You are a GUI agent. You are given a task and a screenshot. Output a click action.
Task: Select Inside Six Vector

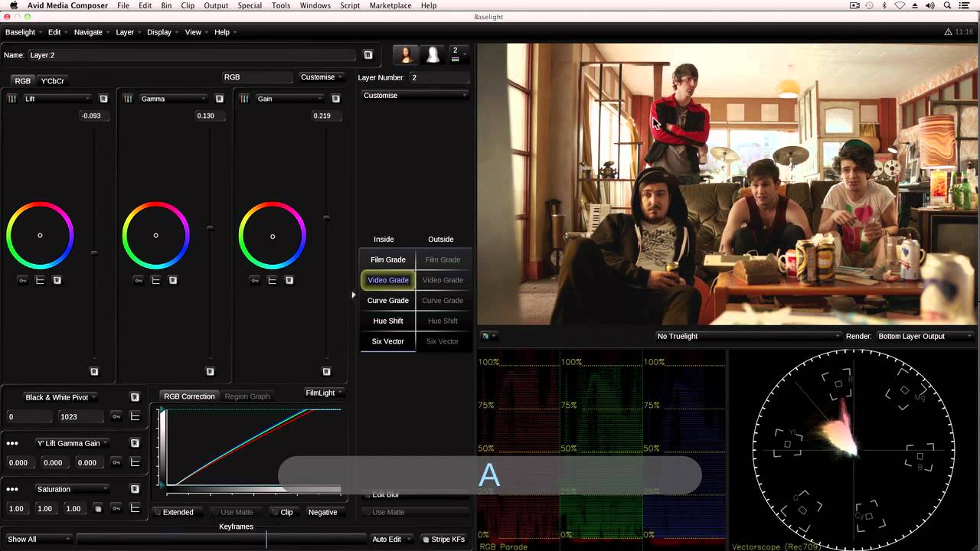coord(388,341)
